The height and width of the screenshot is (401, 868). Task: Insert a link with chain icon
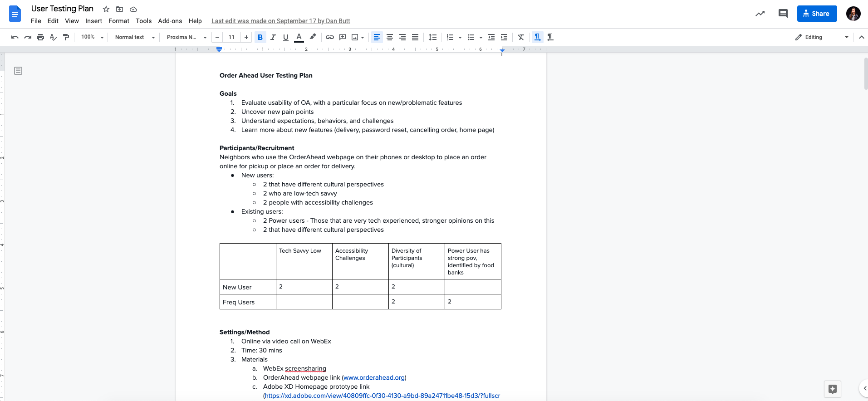pyautogui.click(x=330, y=37)
